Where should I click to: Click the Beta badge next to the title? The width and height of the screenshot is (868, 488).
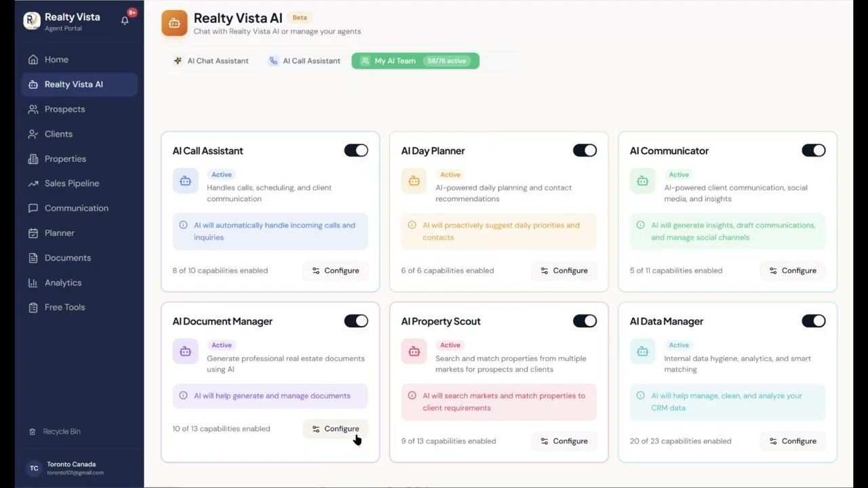(x=300, y=18)
